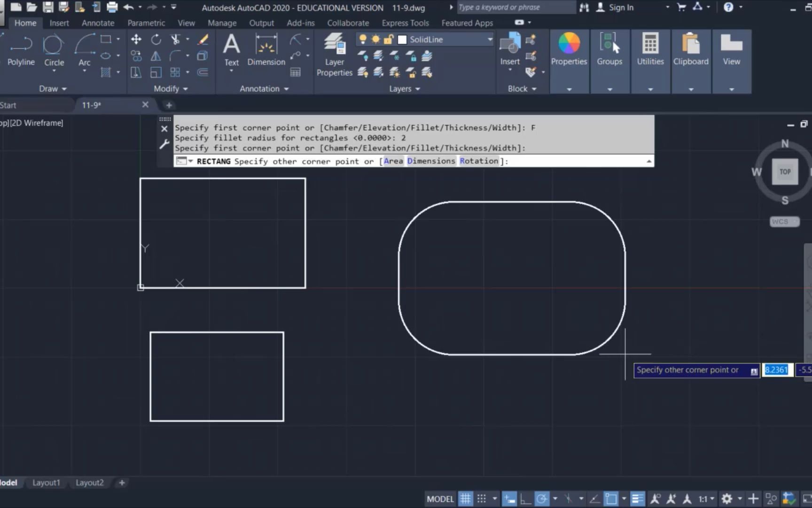Screen dimensions: 812x508
Task: Insert a Table from Annotation panel
Action: 296,72
